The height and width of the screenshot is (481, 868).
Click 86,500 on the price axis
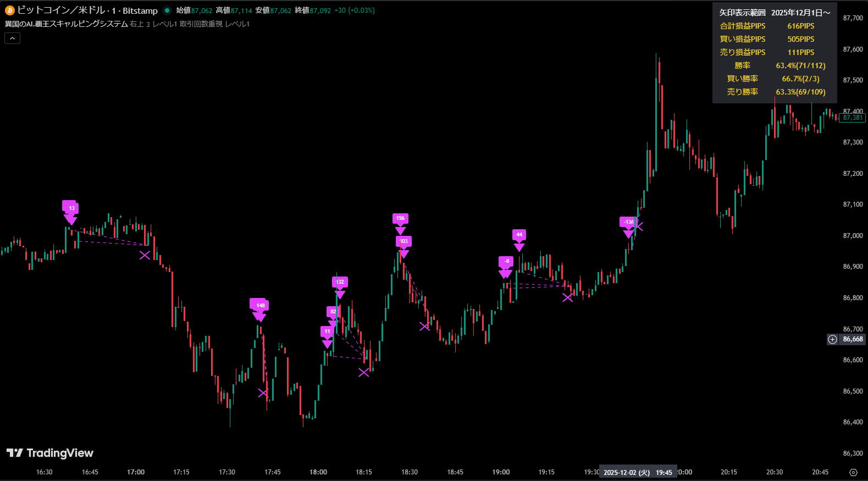(x=853, y=391)
